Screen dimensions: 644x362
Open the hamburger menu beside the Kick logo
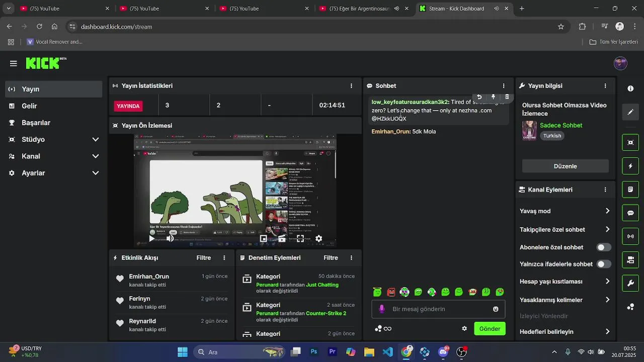[14, 63]
